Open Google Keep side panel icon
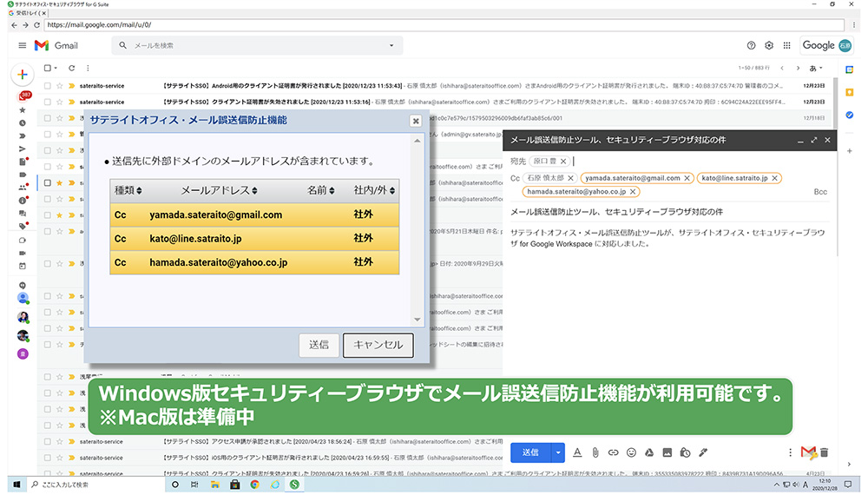This screenshot has height=495, width=868. [x=849, y=92]
